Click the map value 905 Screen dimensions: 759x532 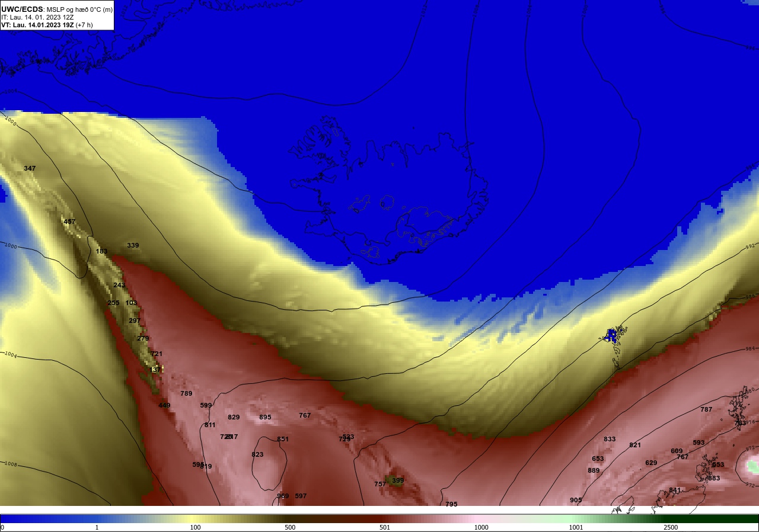pyautogui.click(x=576, y=500)
